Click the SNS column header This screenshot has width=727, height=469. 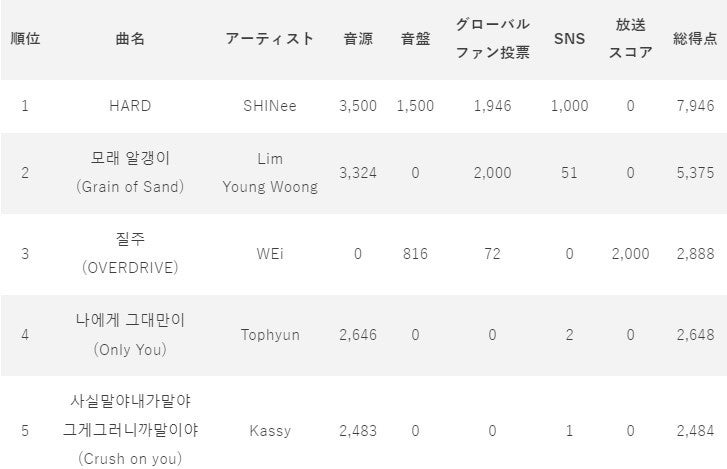[570, 39]
